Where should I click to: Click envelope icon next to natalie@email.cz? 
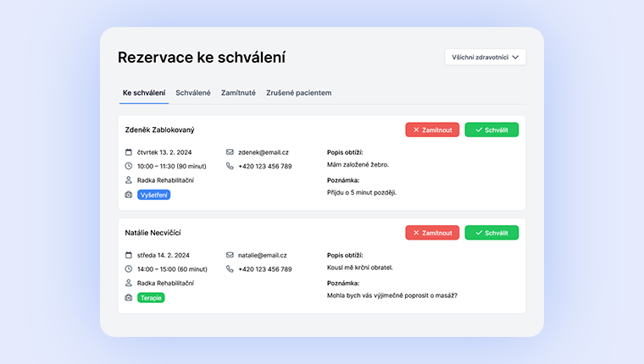tap(230, 255)
